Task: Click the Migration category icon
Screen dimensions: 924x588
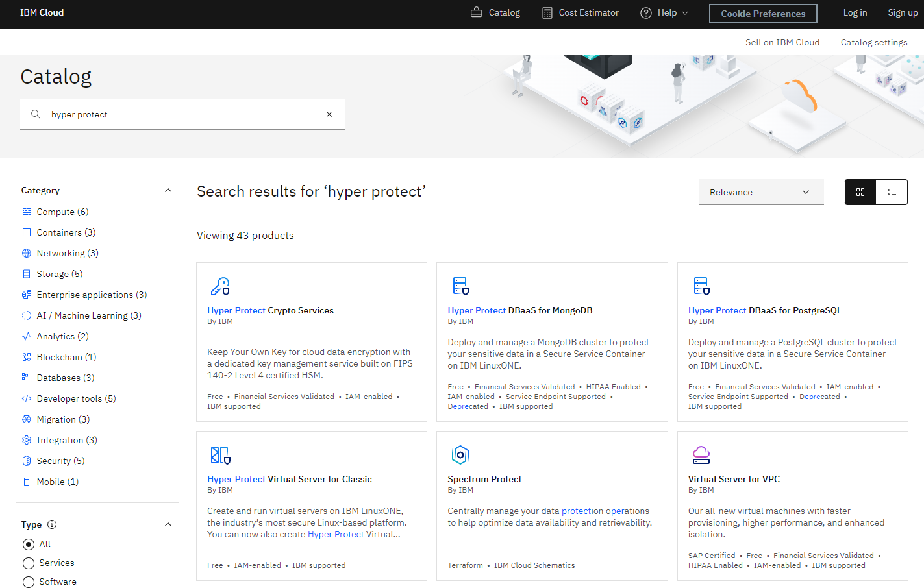Action: coord(27,419)
